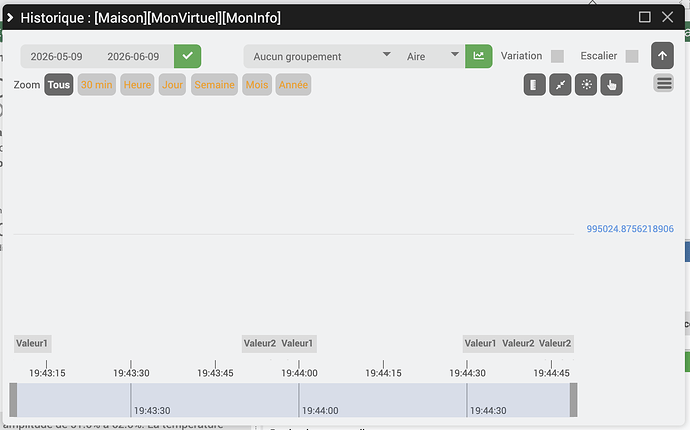Click the pointing hand icon button
Screen dimensions: 690x430
click(612, 85)
